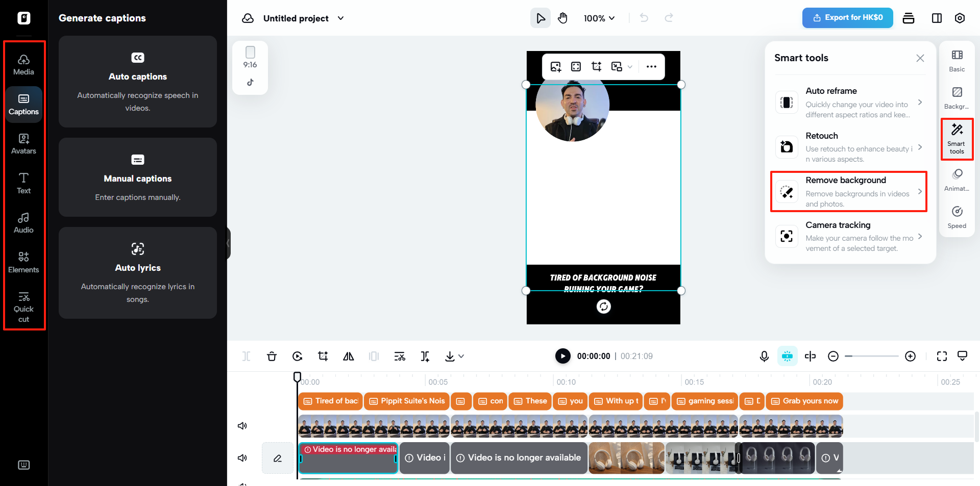Select the pointer tool
This screenshot has width=980, height=486.
tap(541, 18)
